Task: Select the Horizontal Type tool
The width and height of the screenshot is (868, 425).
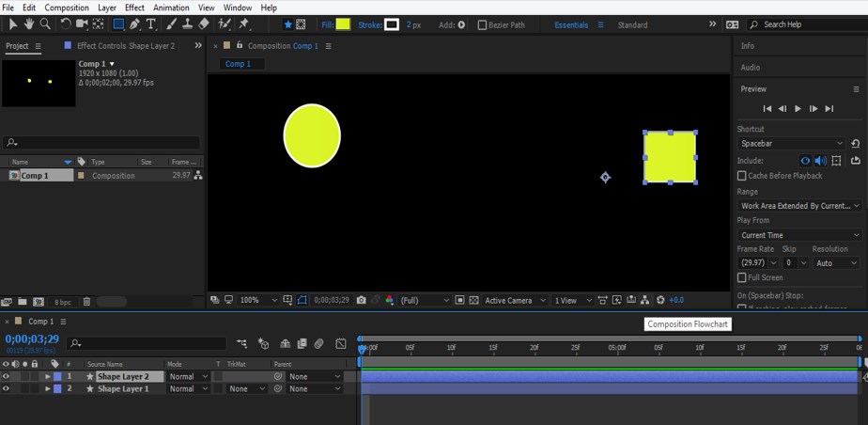Action: pyautogui.click(x=151, y=24)
